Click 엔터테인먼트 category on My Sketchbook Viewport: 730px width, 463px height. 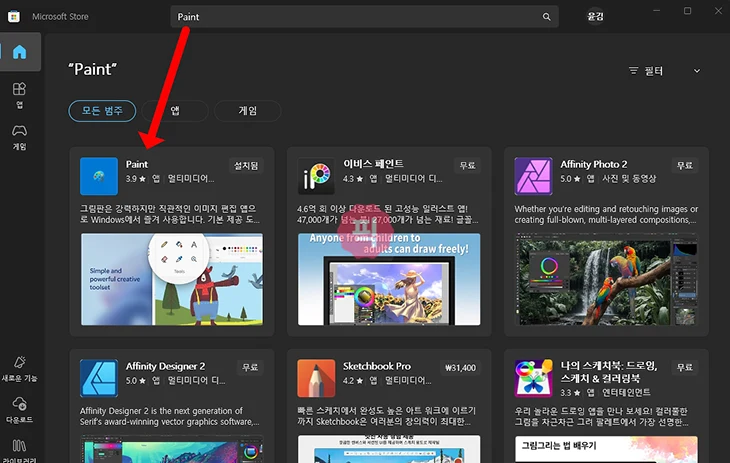click(626, 393)
